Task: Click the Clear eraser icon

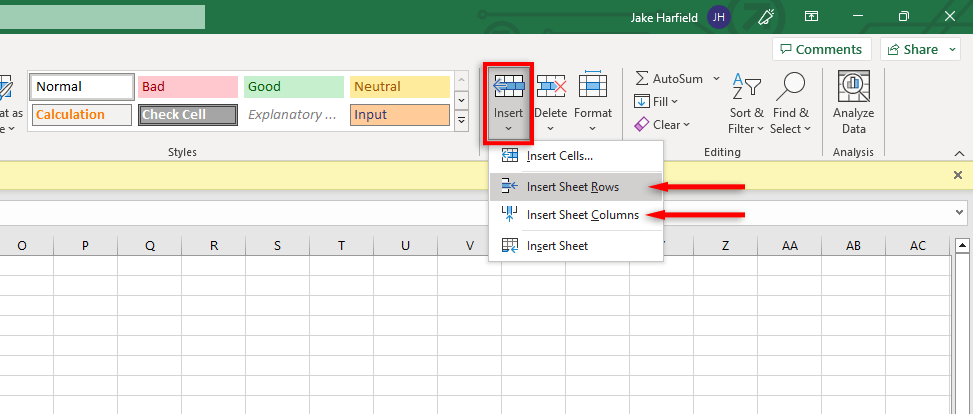Action: (642, 125)
